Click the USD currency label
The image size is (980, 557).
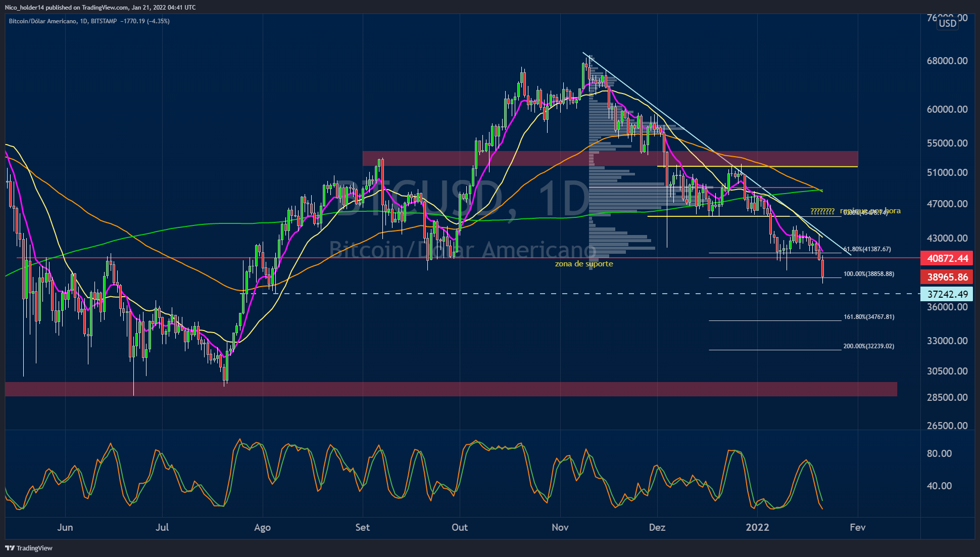[x=948, y=23]
